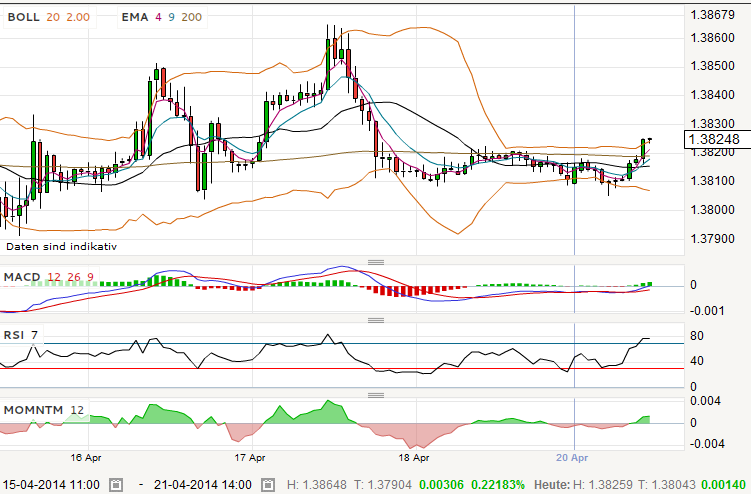
Task: Click the end date field 21-04-2014 14:00
Action: (x=203, y=485)
